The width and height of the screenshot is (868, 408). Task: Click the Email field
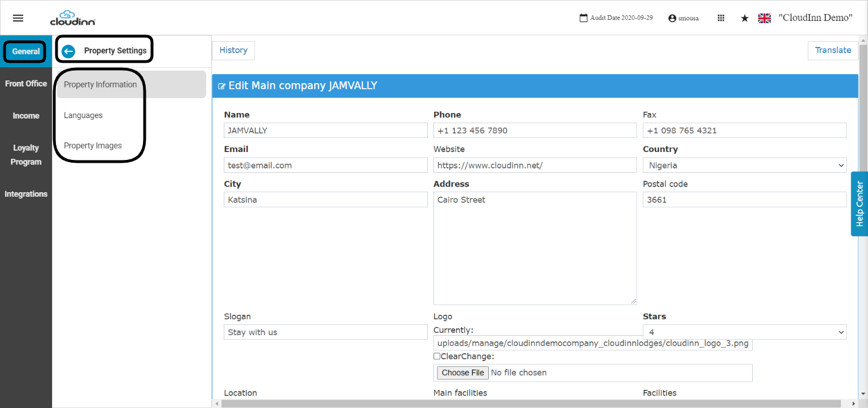click(x=325, y=166)
